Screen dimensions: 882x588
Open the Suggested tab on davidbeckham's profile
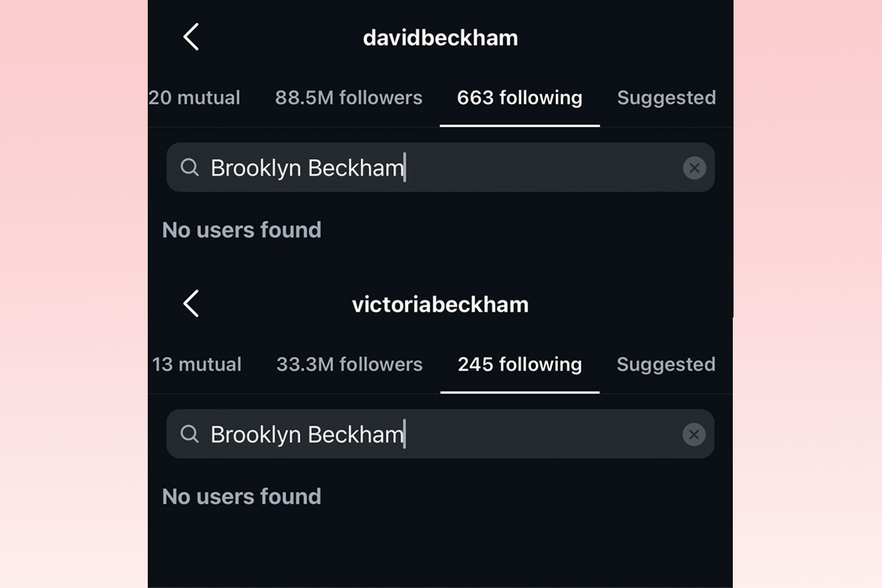pyautogui.click(x=666, y=98)
